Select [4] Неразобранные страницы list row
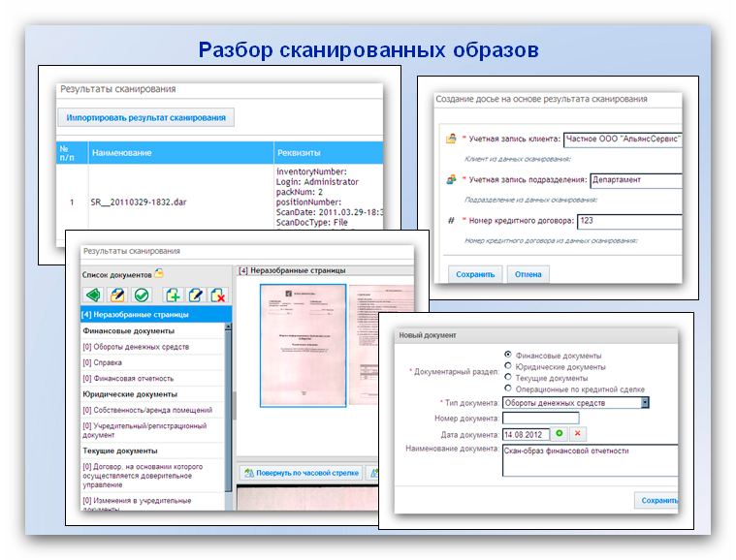This screenshot has height=560, width=736. [156, 314]
